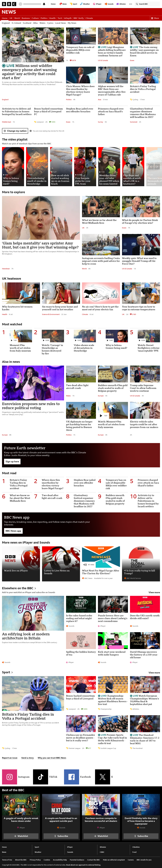Open comments count on BBQ ban story

[x=73, y=60]
